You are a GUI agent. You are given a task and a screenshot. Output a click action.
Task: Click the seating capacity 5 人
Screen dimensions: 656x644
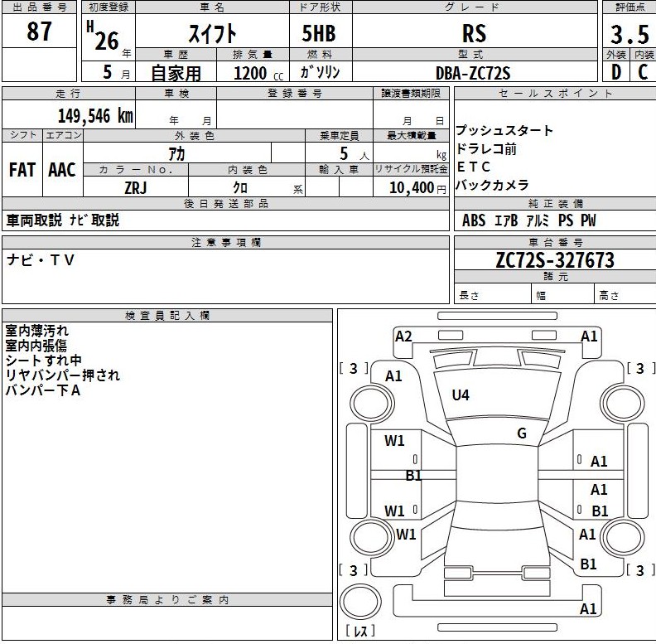(354, 154)
